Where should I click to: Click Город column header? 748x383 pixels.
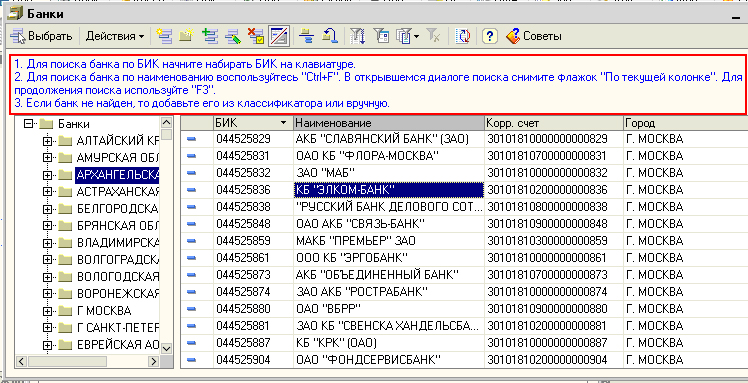pos(686,123)
